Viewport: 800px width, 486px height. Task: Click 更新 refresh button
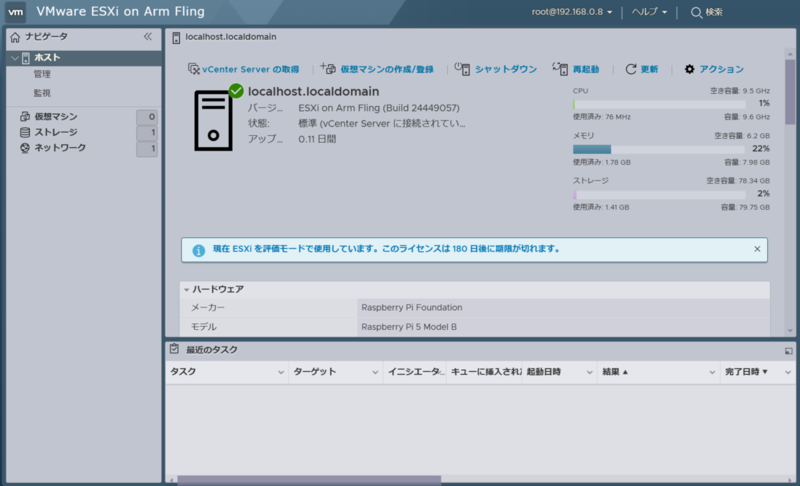(x=641, y=69)
